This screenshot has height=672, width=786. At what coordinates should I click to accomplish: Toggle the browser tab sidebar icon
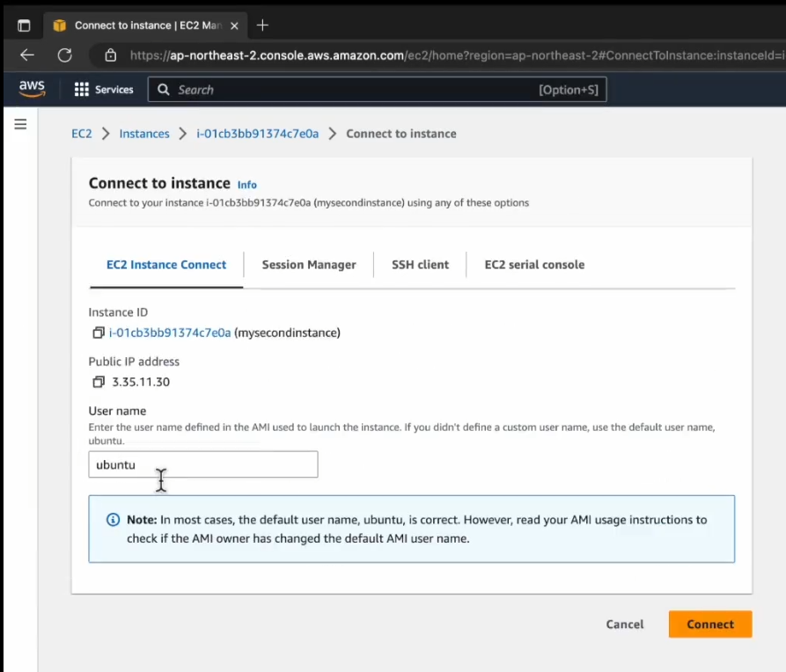[24, 26]
